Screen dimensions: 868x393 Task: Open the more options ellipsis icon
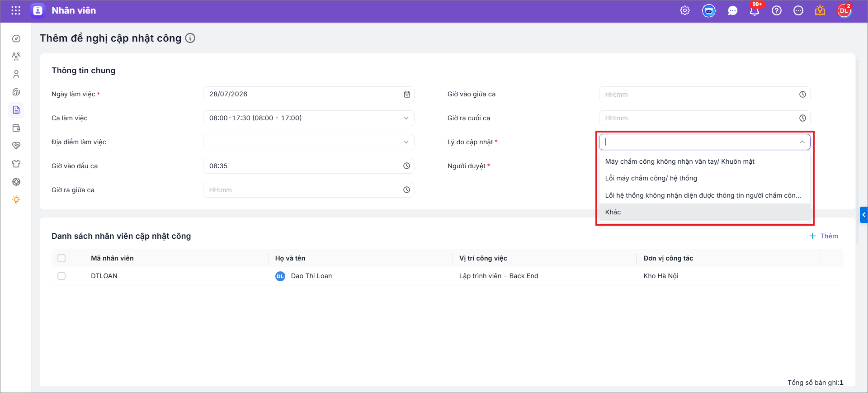798,10
